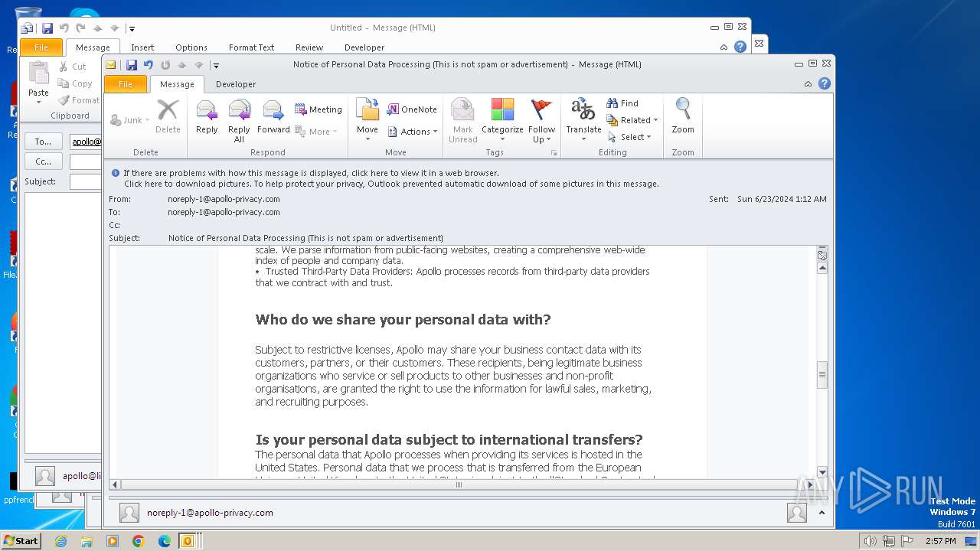980x551 pixels.
Task: Open the Tags dialog launcher
Action: [554, 153]
